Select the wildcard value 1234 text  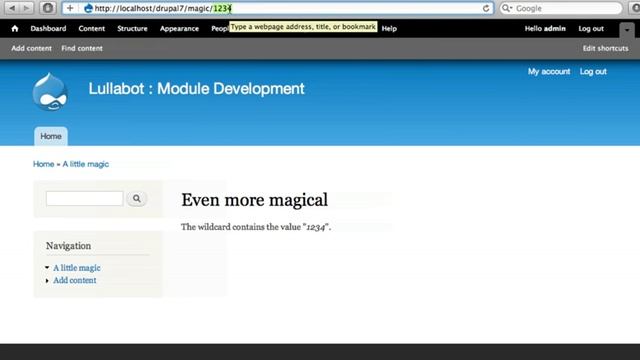(x=316, y=227)
